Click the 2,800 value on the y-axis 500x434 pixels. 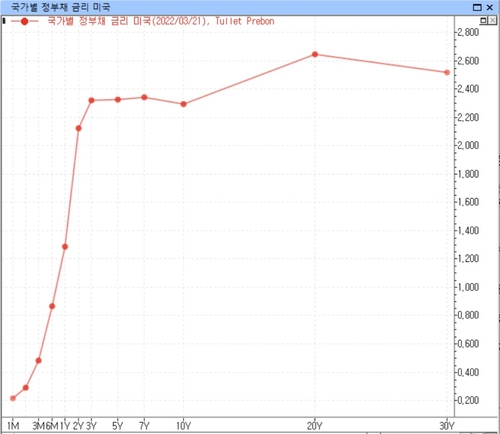pyautogui.click(x=468, y=32)
